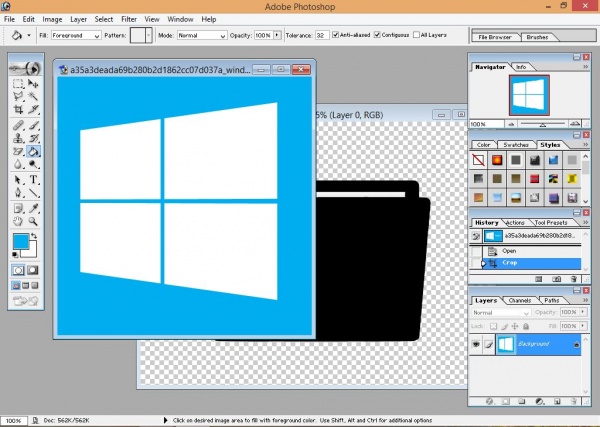Hide the Background layer using eye icon
Screen dimensions: 600x427
coord(479,344)
